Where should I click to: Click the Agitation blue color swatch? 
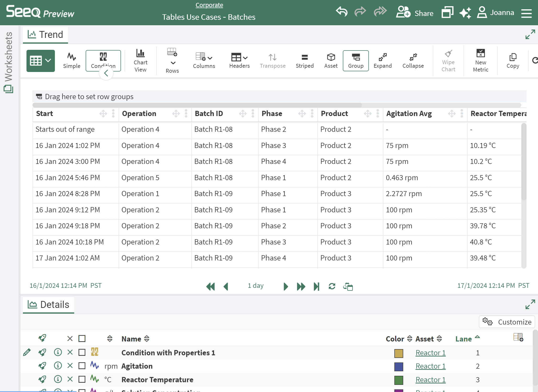[x=399, y=367]
